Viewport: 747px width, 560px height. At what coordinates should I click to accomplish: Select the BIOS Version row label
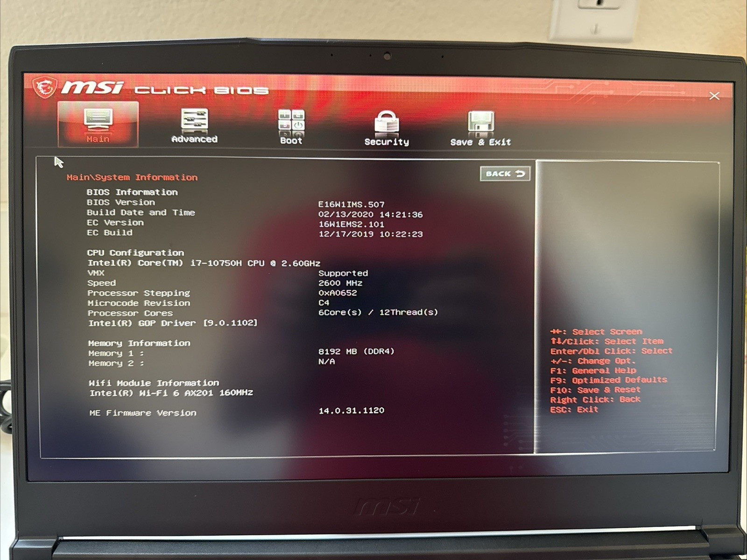coord(121,203)
